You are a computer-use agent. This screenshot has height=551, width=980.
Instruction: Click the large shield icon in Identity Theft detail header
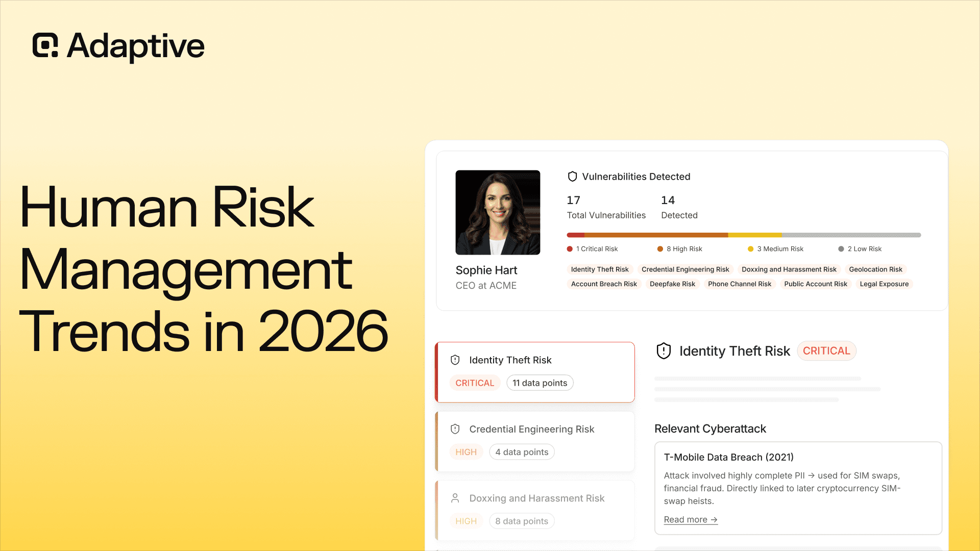664,351
